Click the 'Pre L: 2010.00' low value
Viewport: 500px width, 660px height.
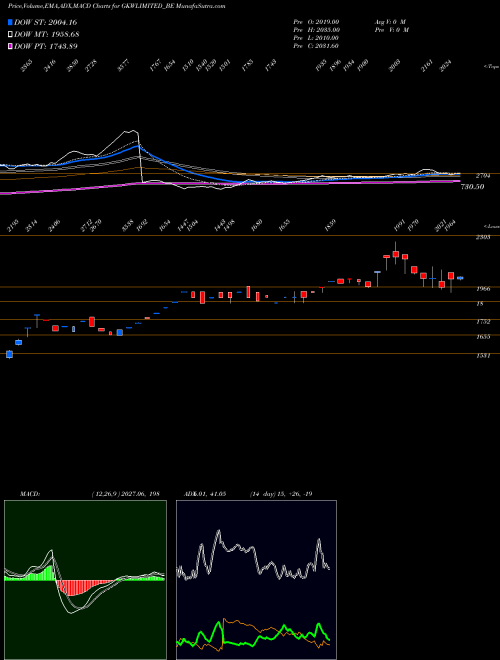point(316,38)
